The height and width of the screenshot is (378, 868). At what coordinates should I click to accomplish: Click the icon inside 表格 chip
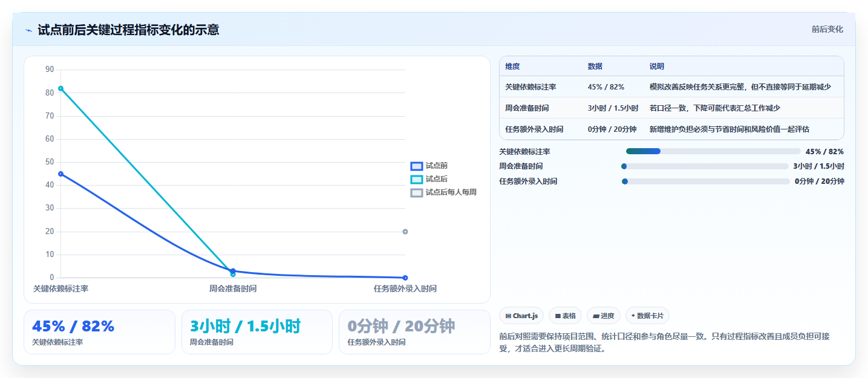coord(558,316)
